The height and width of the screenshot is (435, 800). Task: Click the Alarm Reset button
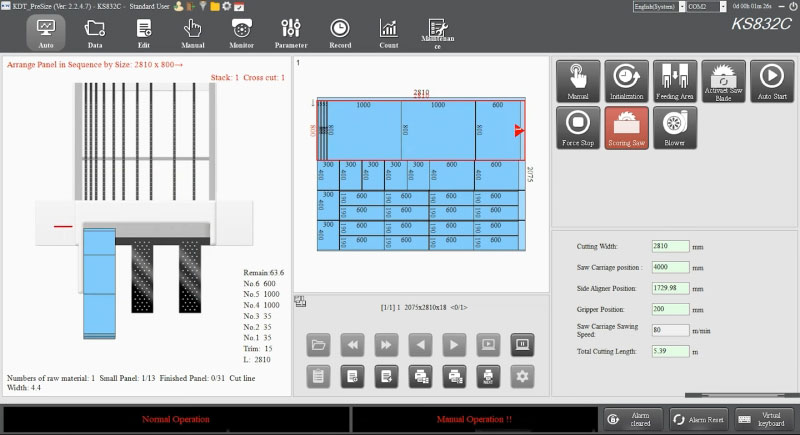pyautogui.click(x=697, y=420)
